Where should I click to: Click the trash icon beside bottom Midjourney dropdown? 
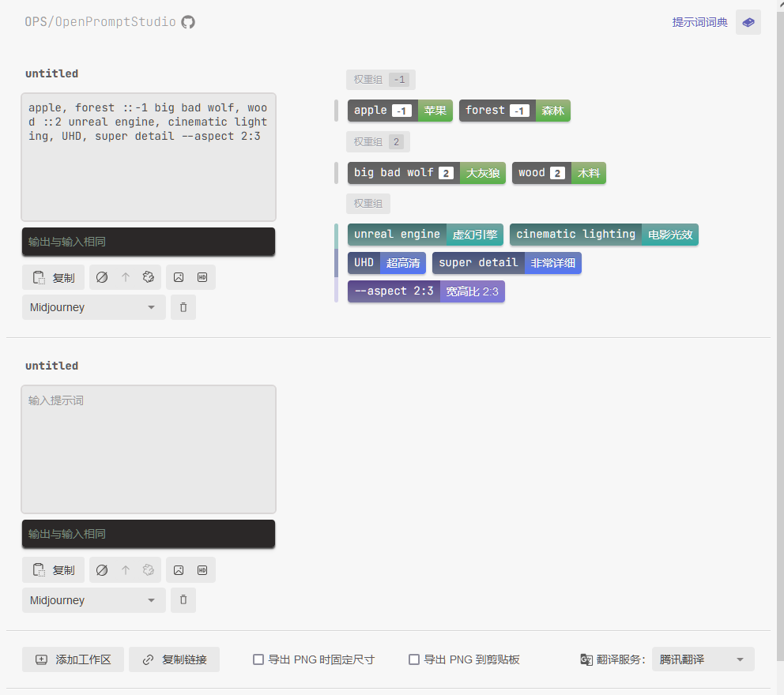pos(183,600)
